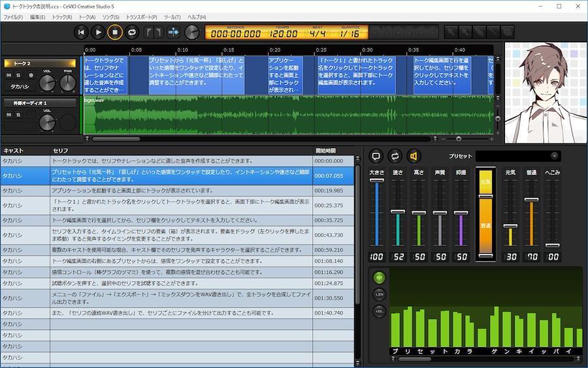
Task: Open the QUANTIZE 1/16 selector
Action: point(350,33)
